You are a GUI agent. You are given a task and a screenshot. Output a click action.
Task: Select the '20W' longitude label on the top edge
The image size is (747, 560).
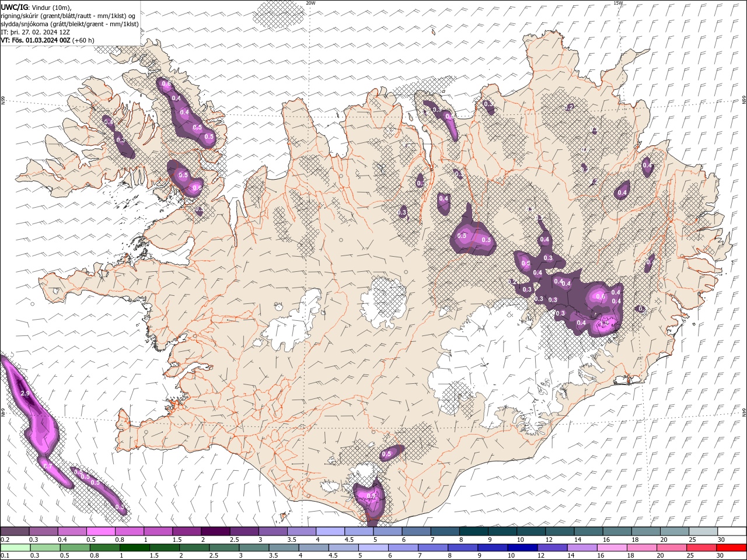[310, 3]
